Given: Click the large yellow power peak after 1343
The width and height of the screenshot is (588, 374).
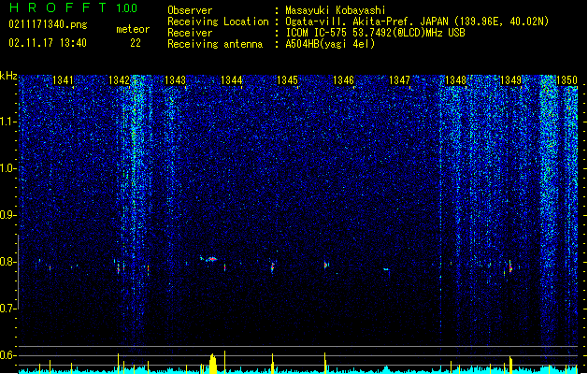Looking at the screenshot, I should click(212, 363).
